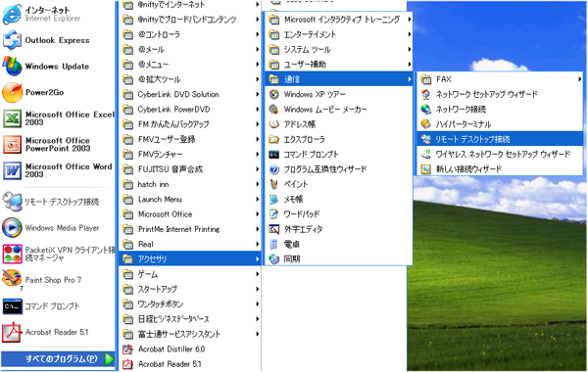Screen dimensions: 588x372
Task: Open Microsoft Office program folder
Action: point(190,214)
